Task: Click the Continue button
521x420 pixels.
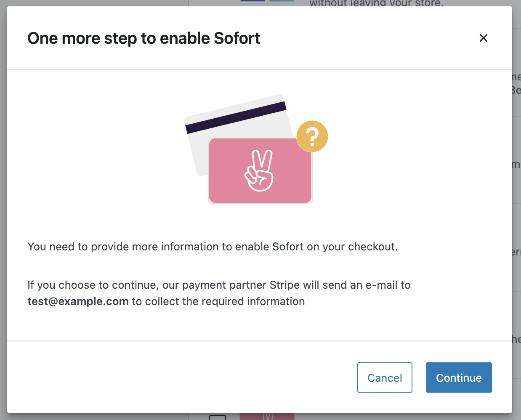Action: point(459,377)
